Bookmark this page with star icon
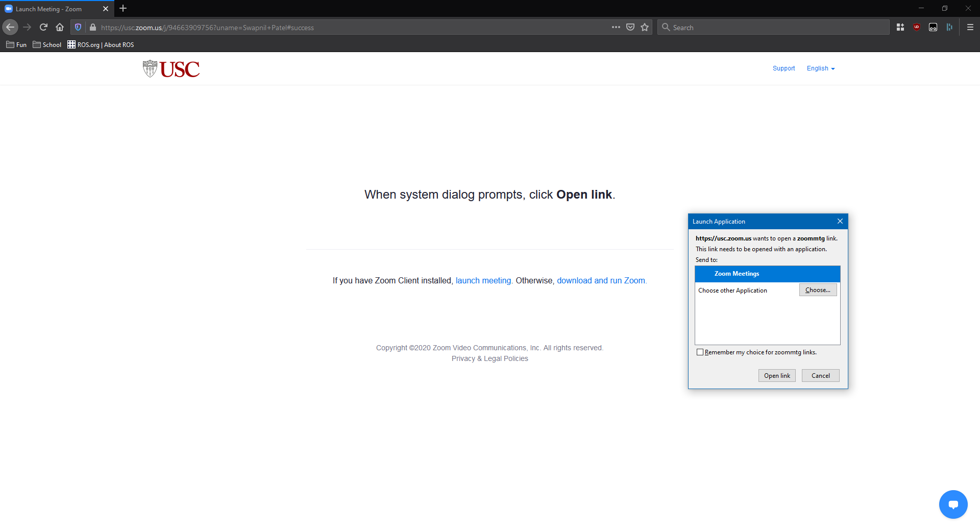980x531 pixels. (x=645, y=27)
